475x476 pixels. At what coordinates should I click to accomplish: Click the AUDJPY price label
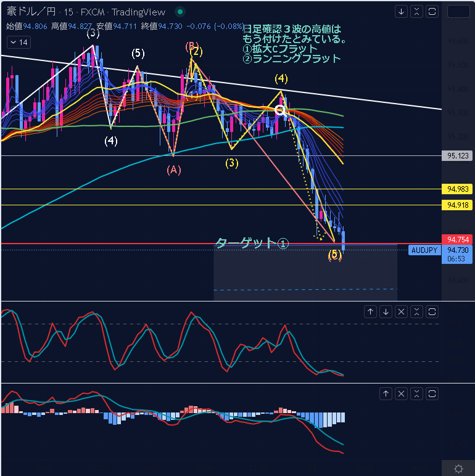pyautogui.click(x=424, y=250)
